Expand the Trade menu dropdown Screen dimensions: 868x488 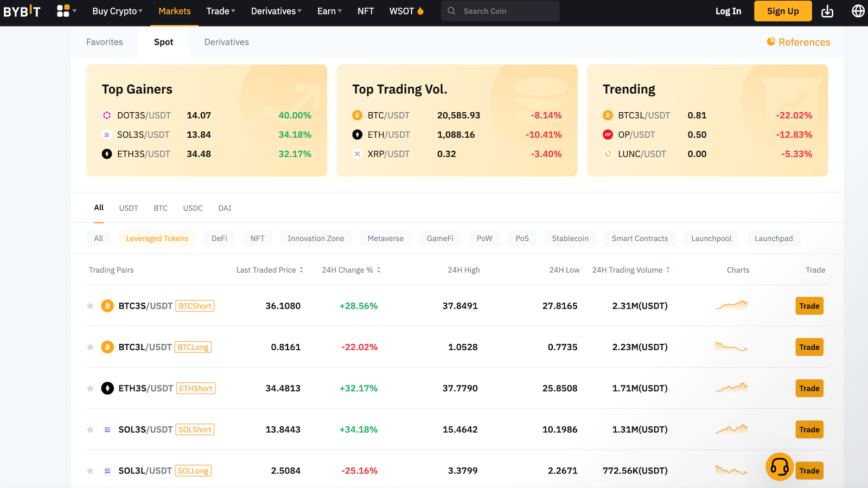221,11
